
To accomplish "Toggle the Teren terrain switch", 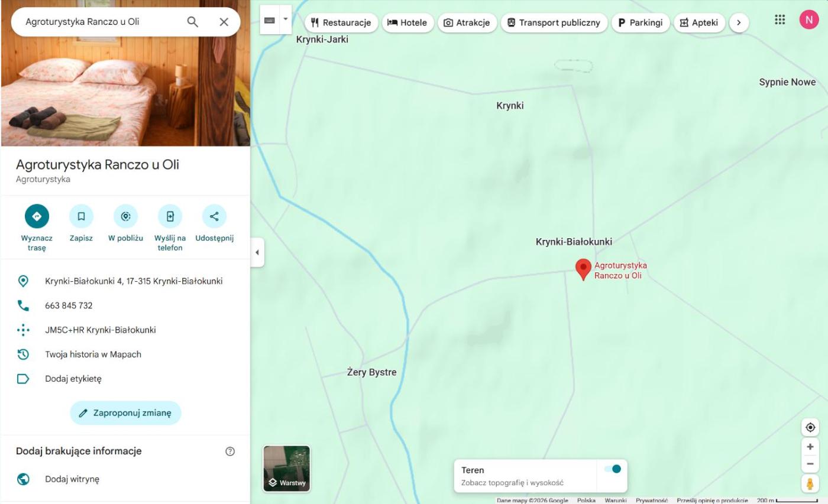I will click(x=613, y=469).
